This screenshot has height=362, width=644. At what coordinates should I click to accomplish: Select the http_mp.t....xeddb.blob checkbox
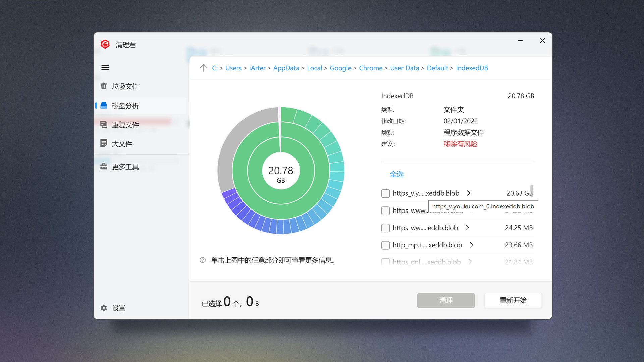pyautogui.click(x=385, y=245)
